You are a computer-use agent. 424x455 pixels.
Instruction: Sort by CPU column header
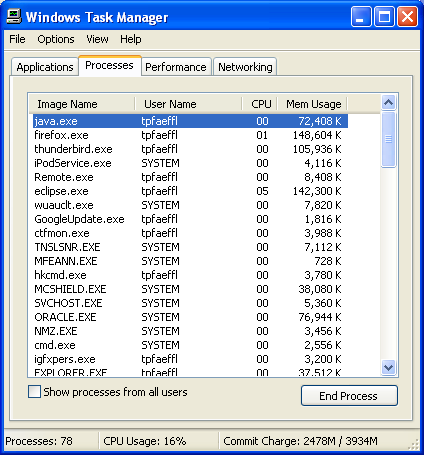260,104
